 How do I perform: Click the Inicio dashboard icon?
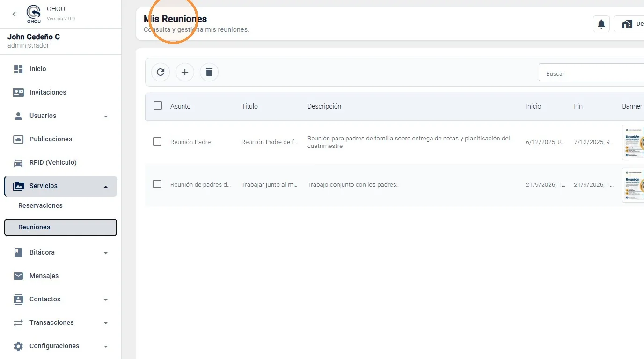(x=18, y=69)
